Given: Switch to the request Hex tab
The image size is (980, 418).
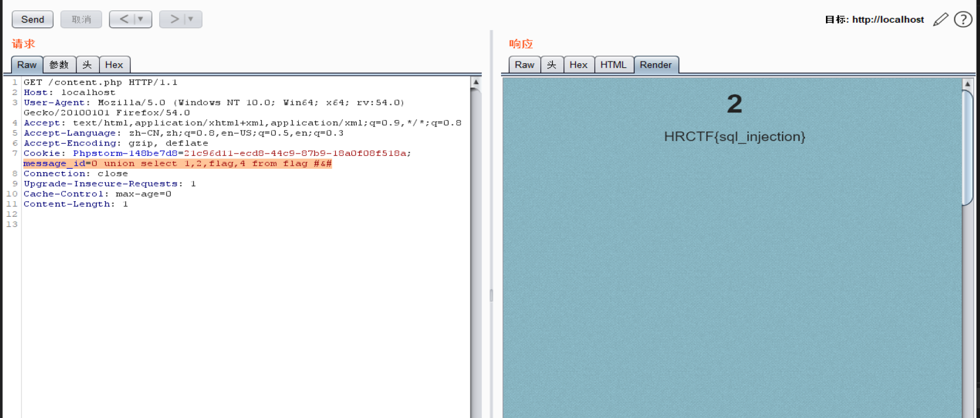Looking at the screenshot, I should 114,65.
